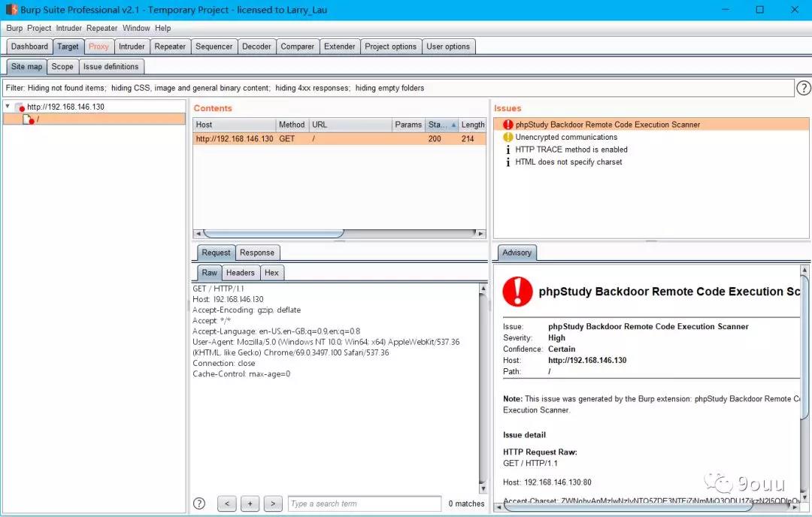812x517 pixels.
Task: Open the Help menu
Action: pyautogui.click(x=162, y=28)
